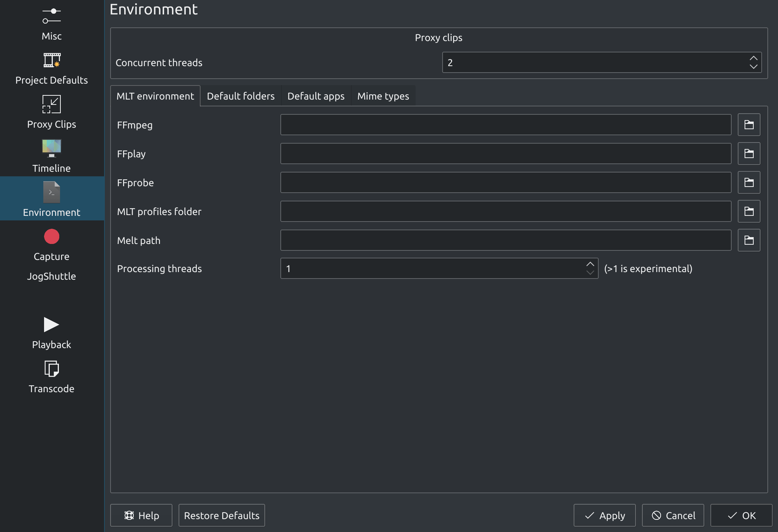This screenshot has height=532, width=778.
Task: Open the Misc settings page
Action: point(52,24)
